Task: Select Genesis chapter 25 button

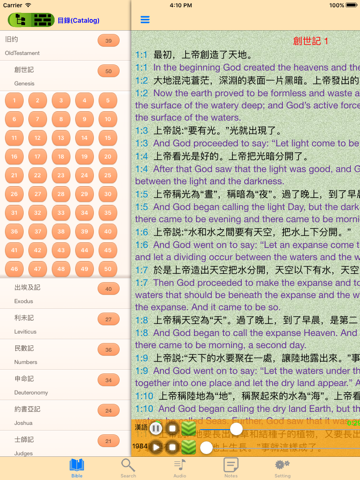Action: coord(108,175)
